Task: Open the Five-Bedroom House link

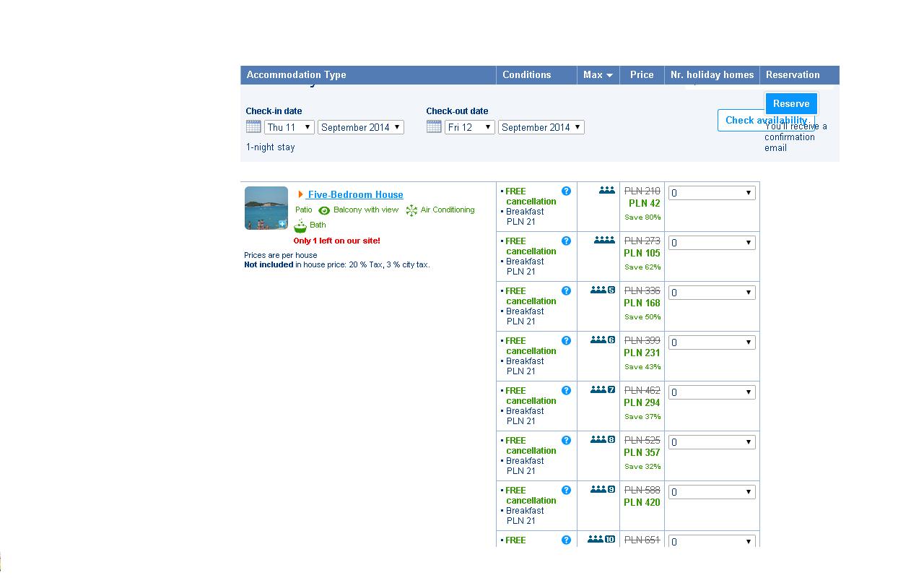Action: pyautogui.click(x=355, y=194)
